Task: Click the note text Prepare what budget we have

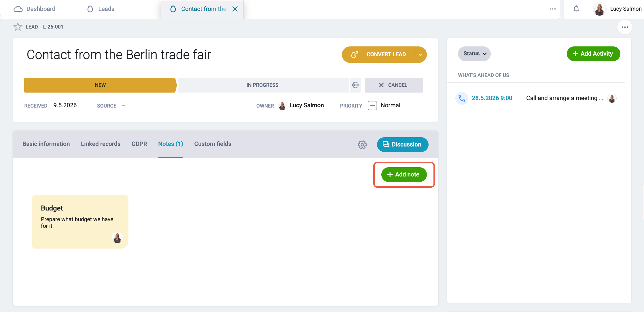Action: (77, 222)
